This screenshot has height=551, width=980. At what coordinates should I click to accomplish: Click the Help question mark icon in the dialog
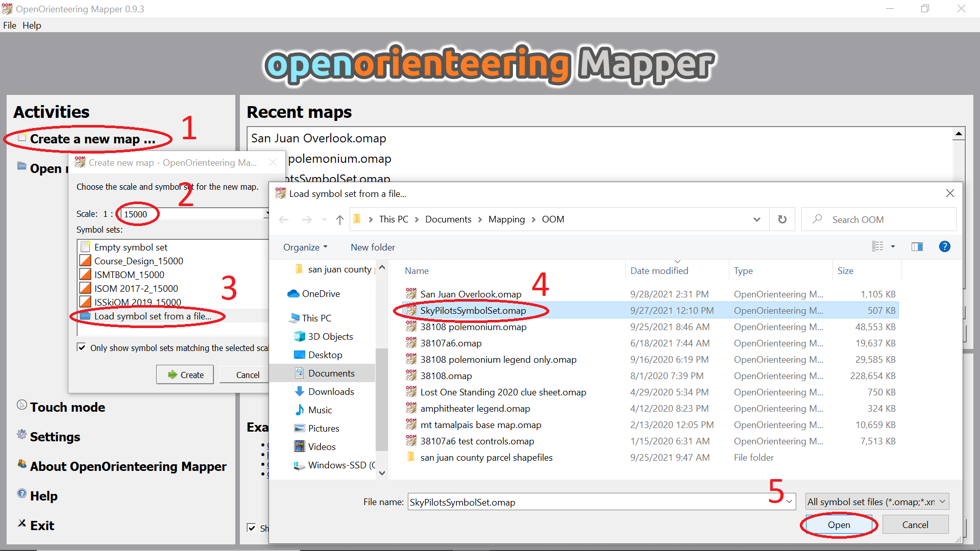point(945,246)
